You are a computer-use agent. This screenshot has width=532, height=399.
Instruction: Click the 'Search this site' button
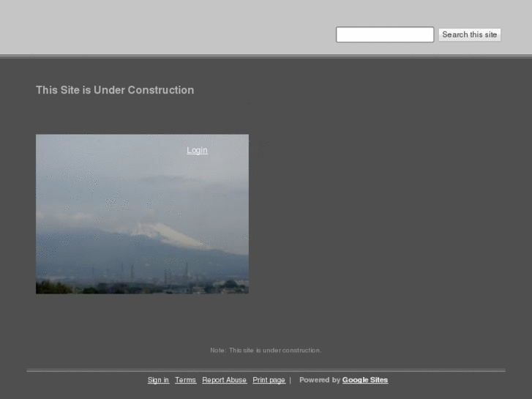click(x=470, y=34)
